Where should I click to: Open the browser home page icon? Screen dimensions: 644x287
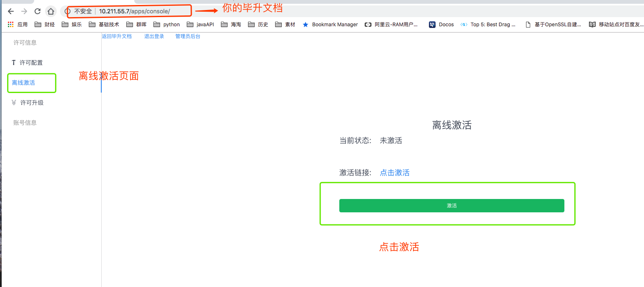tap(50, 11)
